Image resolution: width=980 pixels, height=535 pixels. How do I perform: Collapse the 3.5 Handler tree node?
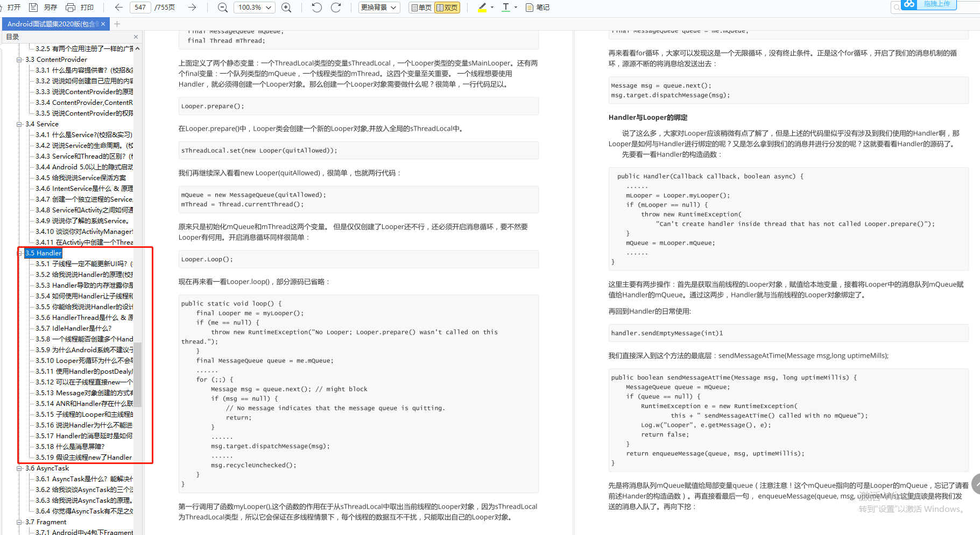[19, 253]
